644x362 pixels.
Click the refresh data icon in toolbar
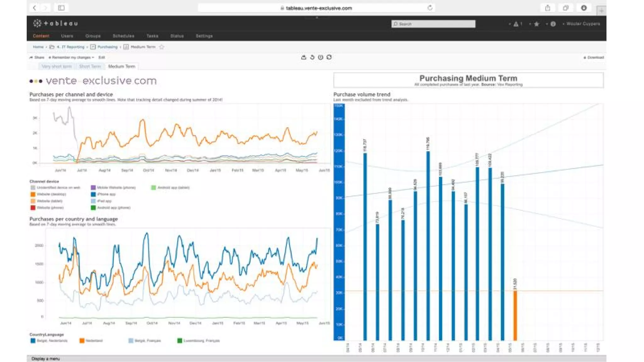(329, 57)
